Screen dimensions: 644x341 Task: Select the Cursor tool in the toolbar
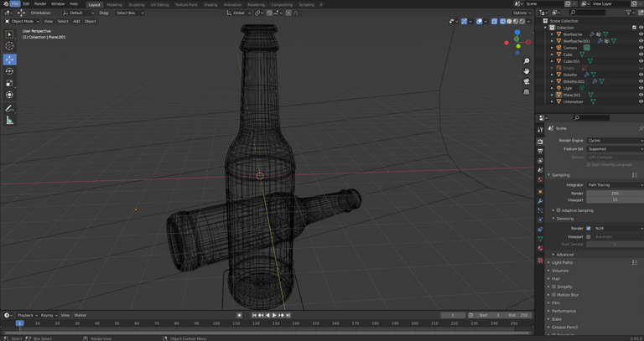pyautogui.click(x=10, y=46)
